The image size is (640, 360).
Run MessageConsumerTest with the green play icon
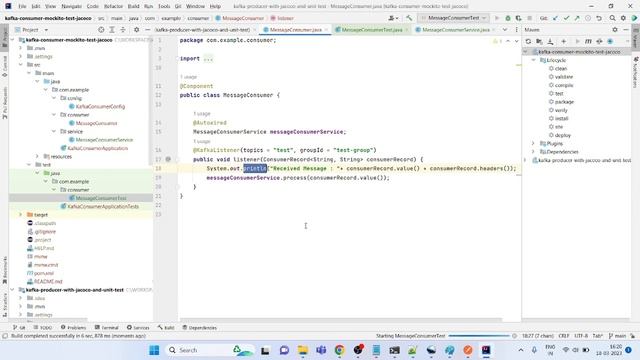497,18
